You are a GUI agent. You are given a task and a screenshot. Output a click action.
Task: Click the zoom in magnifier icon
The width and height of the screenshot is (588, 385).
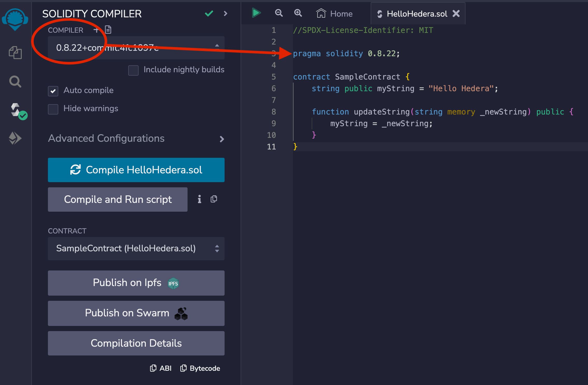(298, 13)
